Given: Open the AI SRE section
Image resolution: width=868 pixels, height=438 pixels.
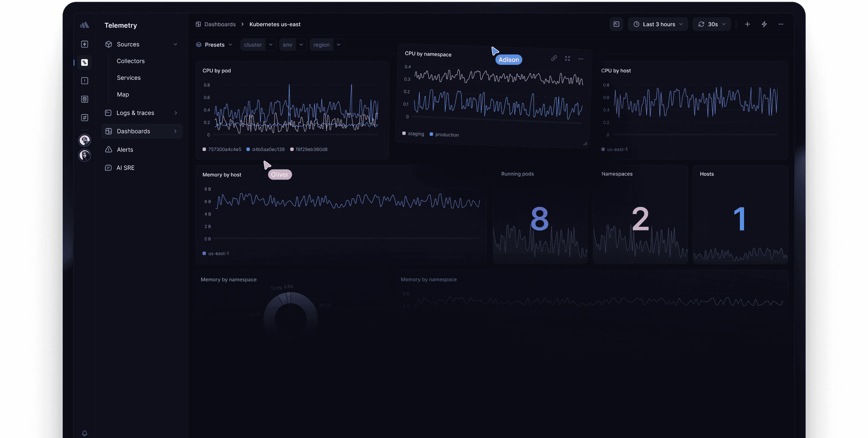Looking at the screenshot, I should [x=125, y=167].
